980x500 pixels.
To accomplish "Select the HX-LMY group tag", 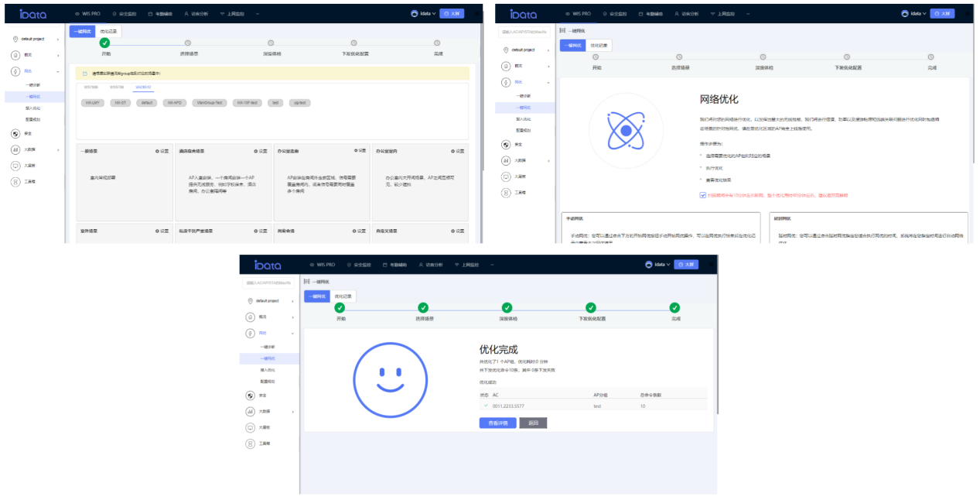I will [x=93, y=102].
